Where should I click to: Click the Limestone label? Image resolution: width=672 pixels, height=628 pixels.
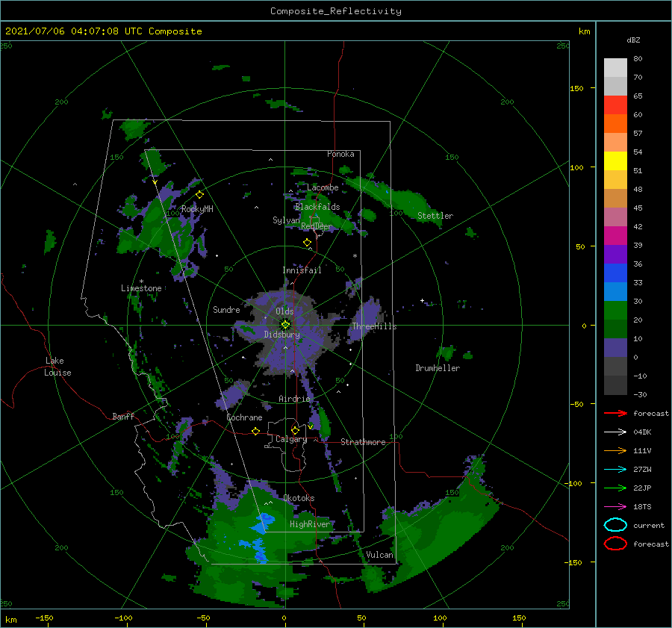click(x=141, y=288)
